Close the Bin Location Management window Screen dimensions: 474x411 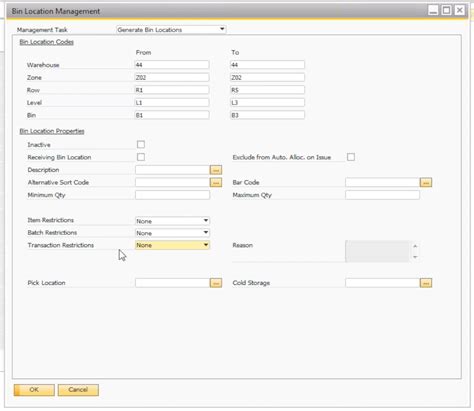tap(460, 10)
